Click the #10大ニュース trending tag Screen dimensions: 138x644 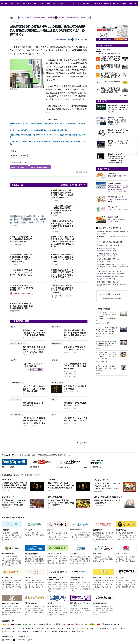25,18
